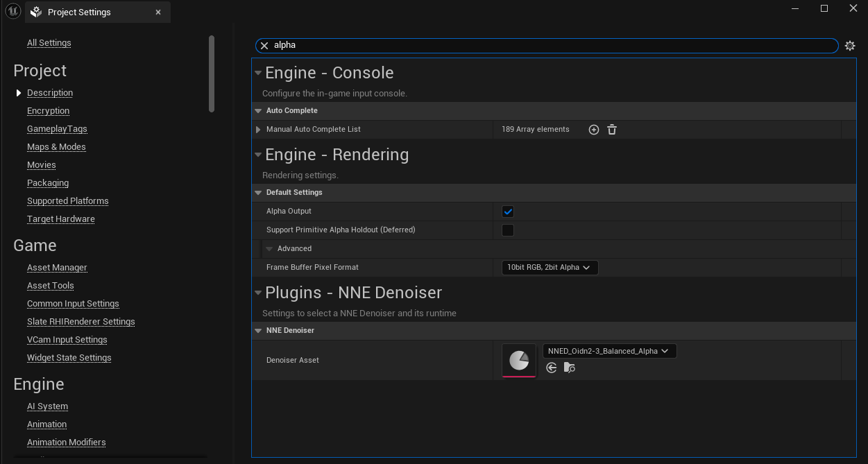
Task: Expand Manual Auto Complete List array
Action: (259, 130)
